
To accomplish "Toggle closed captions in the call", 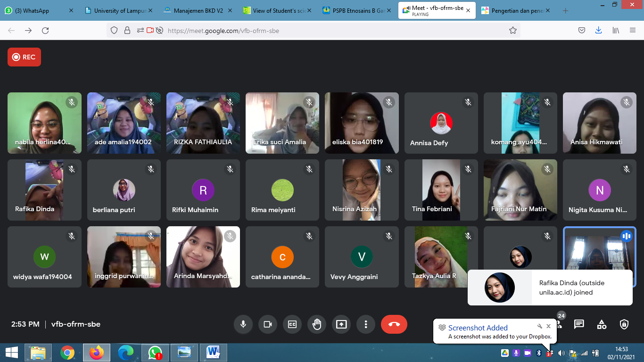I will point(292,324).
